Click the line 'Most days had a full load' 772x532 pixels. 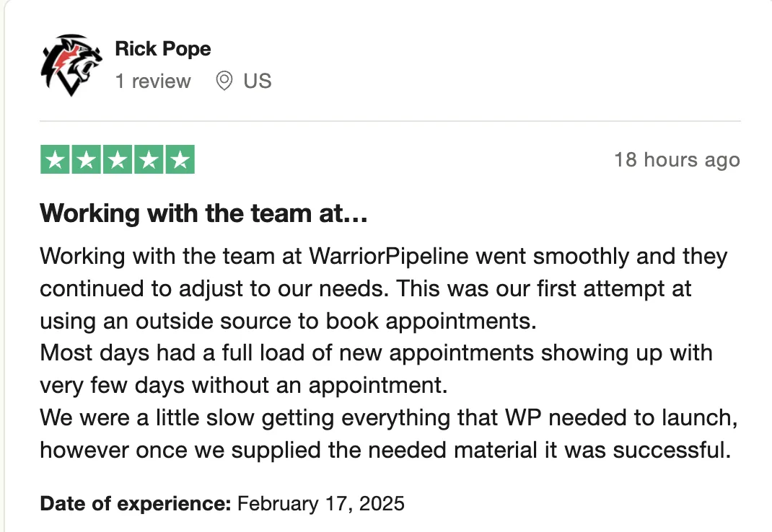(x=376, y=353)
